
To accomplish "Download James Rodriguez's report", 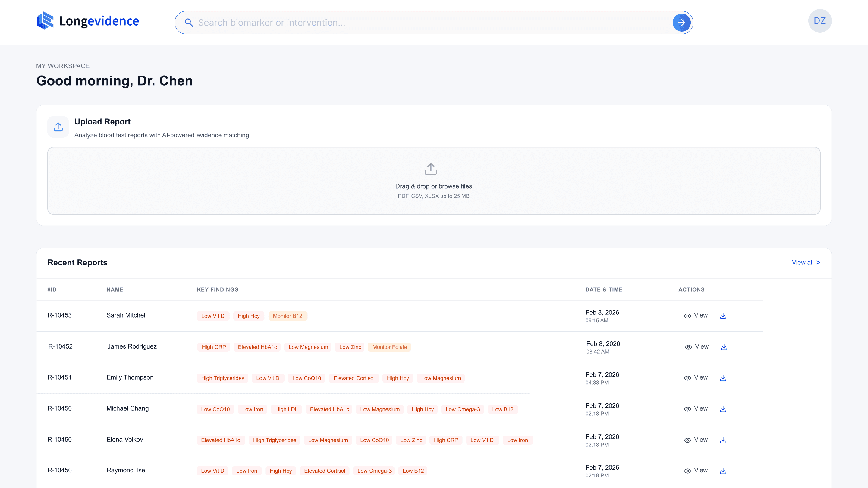I will (724, 347).
